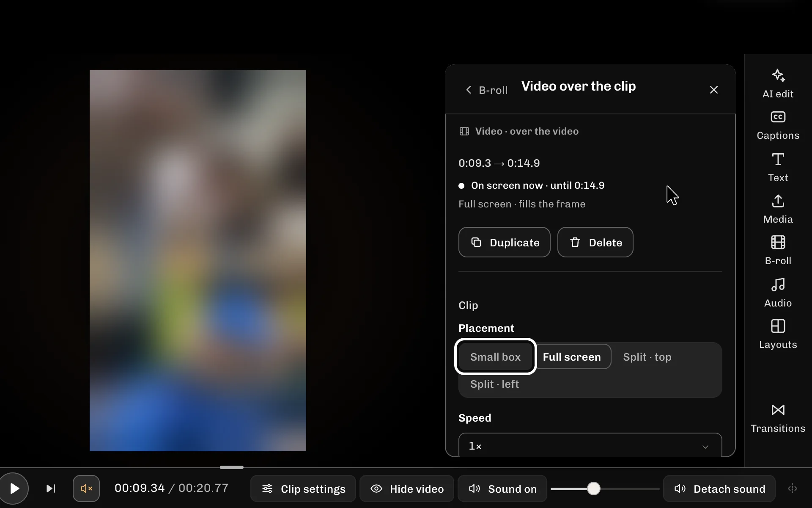This screenshot has height=508, width=812.
Task: Click 'Full screen · fills the frame' text
Action: tap(522, 204)
